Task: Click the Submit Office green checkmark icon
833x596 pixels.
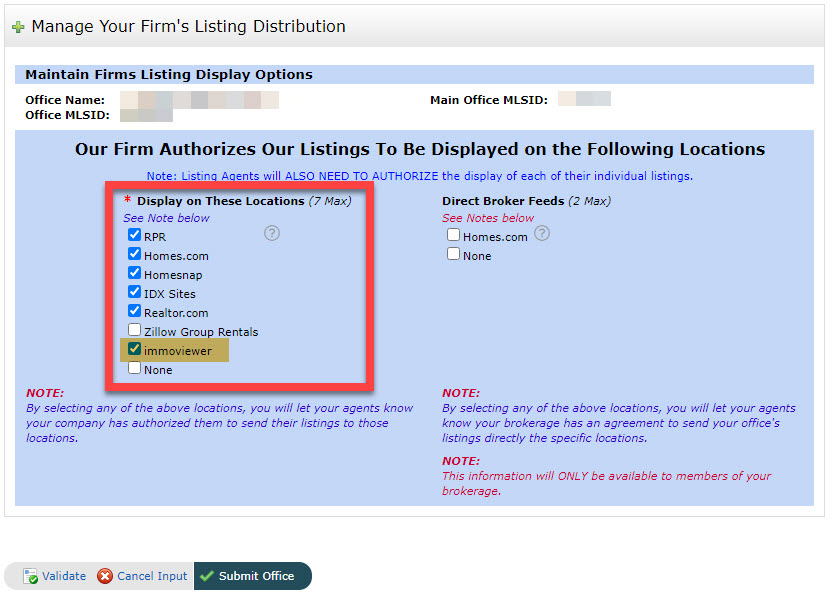Action: pyautogui.click(x=207, y=577)
